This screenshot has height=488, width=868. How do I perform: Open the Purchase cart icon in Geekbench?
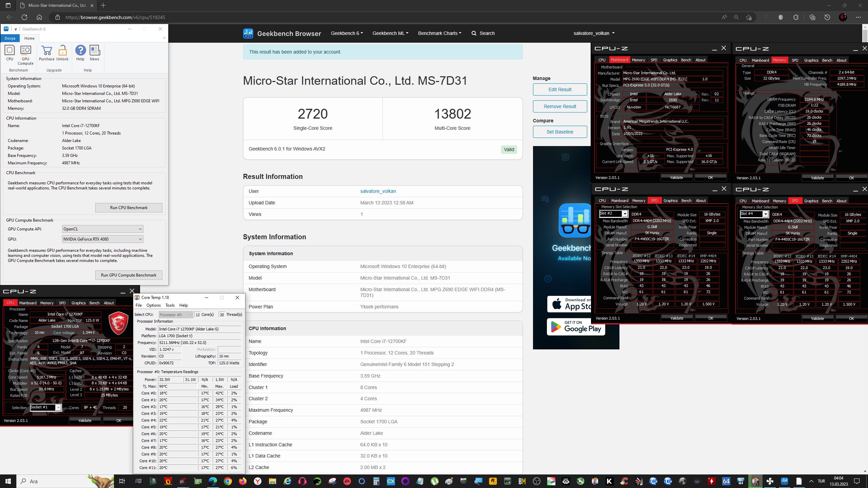click(47, 53)
